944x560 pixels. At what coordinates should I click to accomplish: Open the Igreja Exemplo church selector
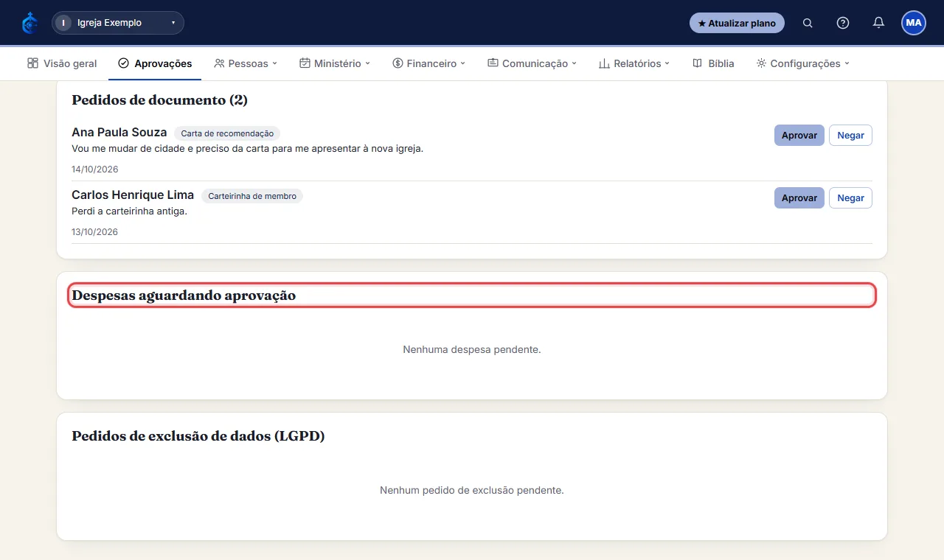coord(118,23)
